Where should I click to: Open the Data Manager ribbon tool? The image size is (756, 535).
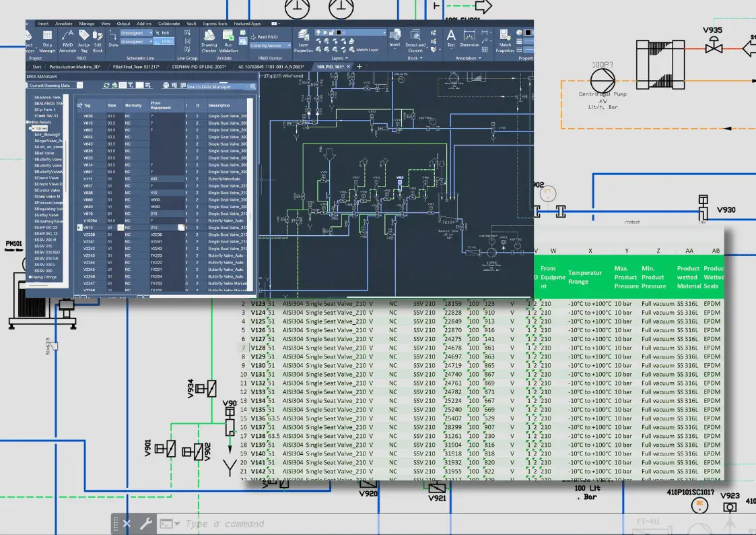coord(47,41)
